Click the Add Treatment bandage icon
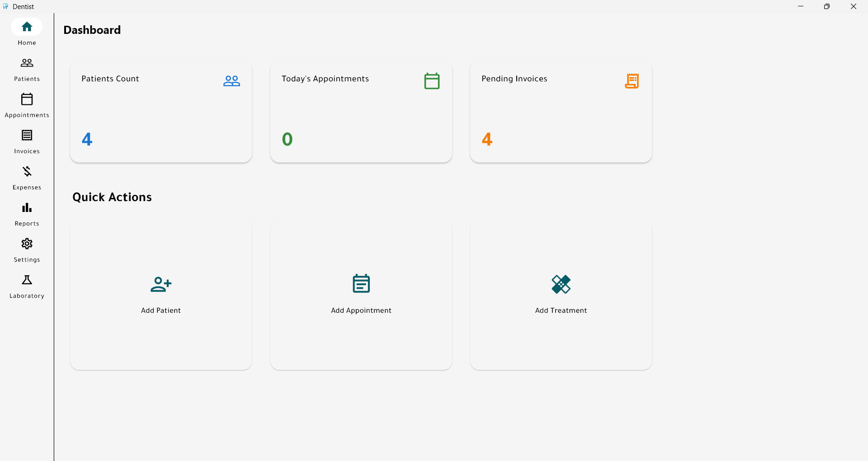Image resolution: width=868 pixels, height=461 pixels. click(x=561, y=284)
